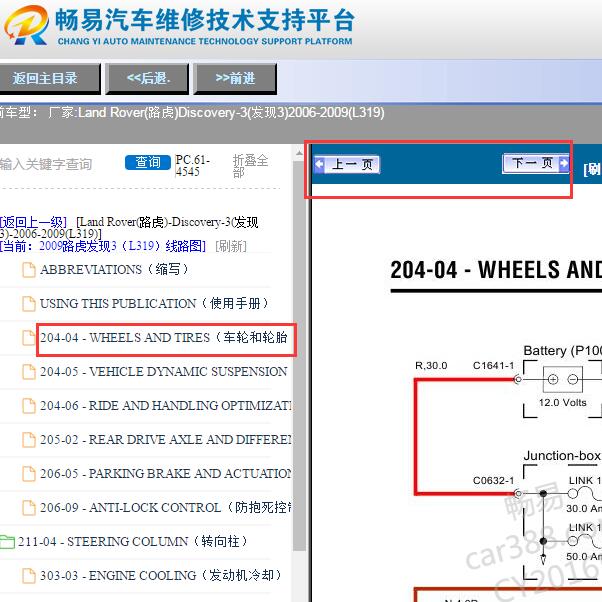Click 12.0 Volts battery value

coord(562,403)
